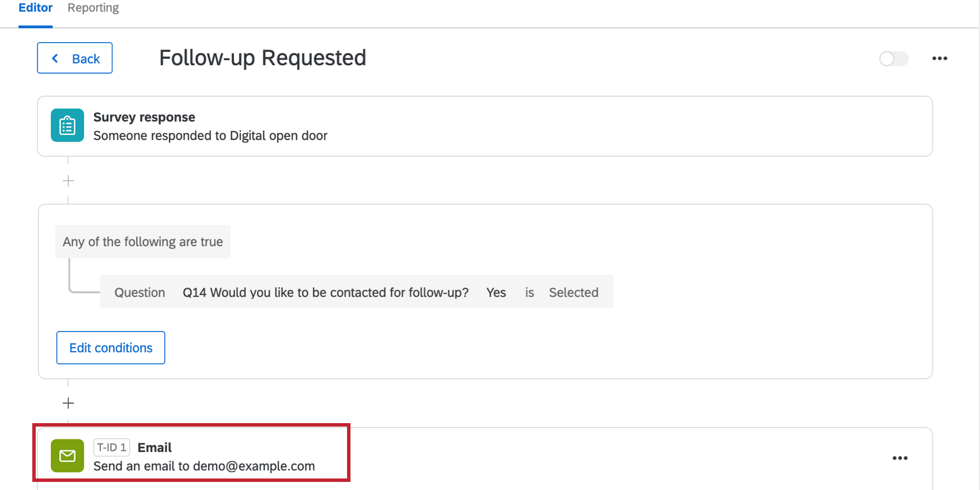
Task: Add a step below the Survey response trigger
Action: coord(68,181)
